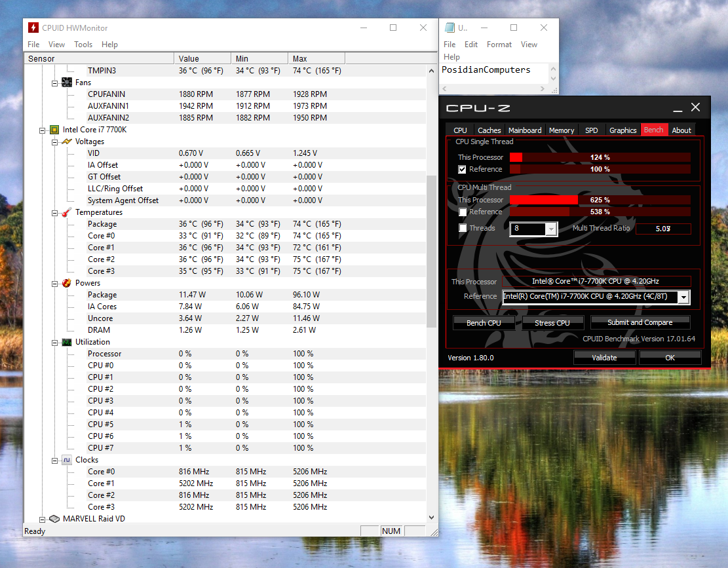Open Notepad Edit menu

470,45
